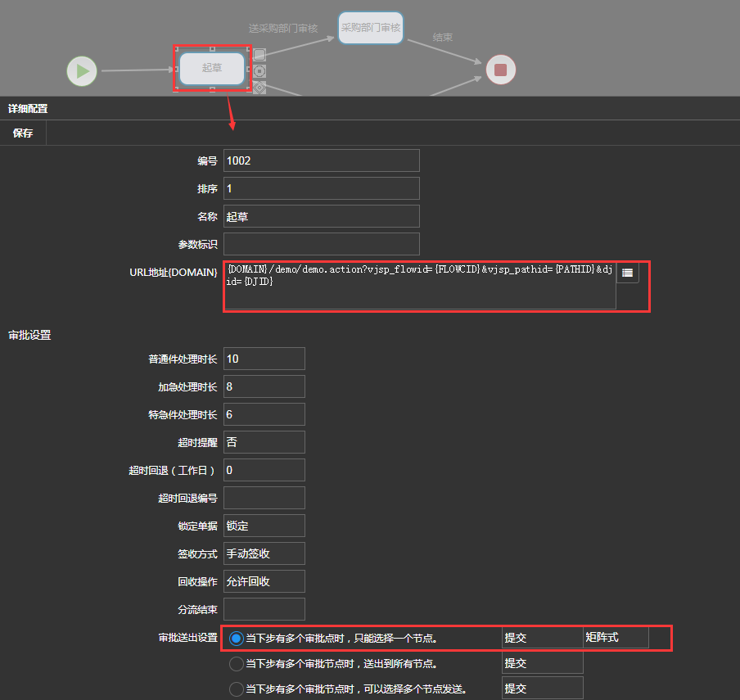Click the top square icon beside 起草 node
The image size is (740, 700).
point(259,55)
